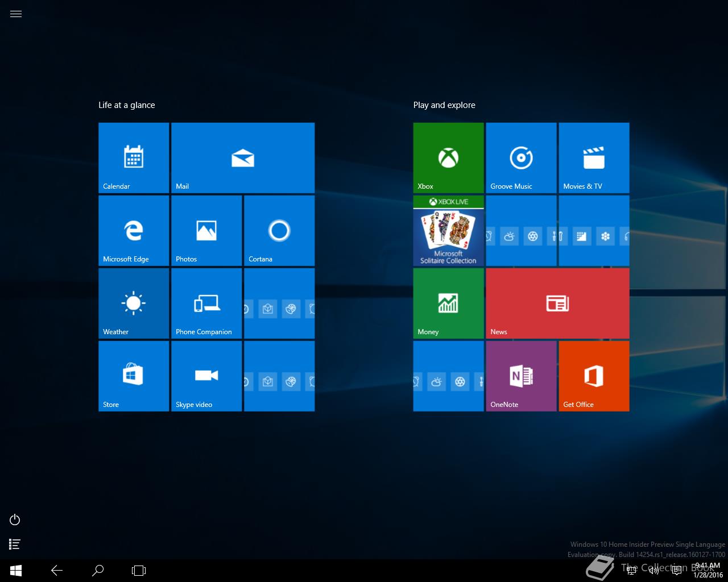Launch the Skype video tile
Screen dimensions: 728x582
click(x=206, y=376)
